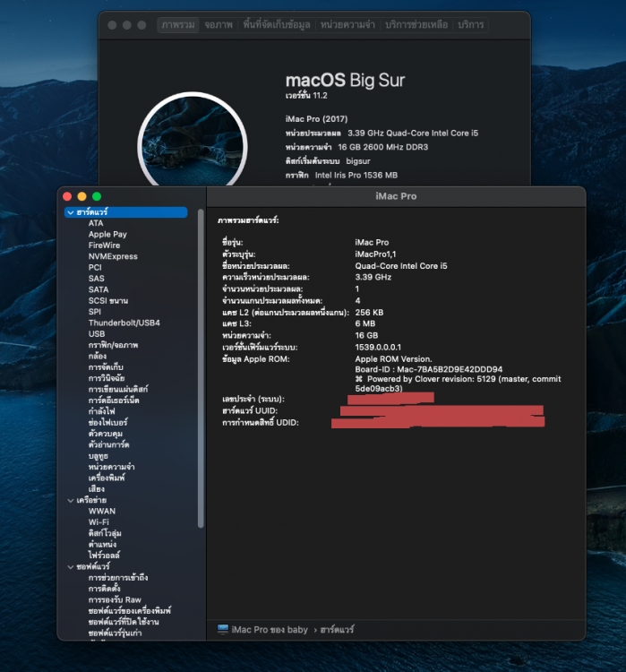Image resolution: width=626 pixels, height=672 pixels.
Task: Open the หน่วยความจำ tab
Action: 347,25
